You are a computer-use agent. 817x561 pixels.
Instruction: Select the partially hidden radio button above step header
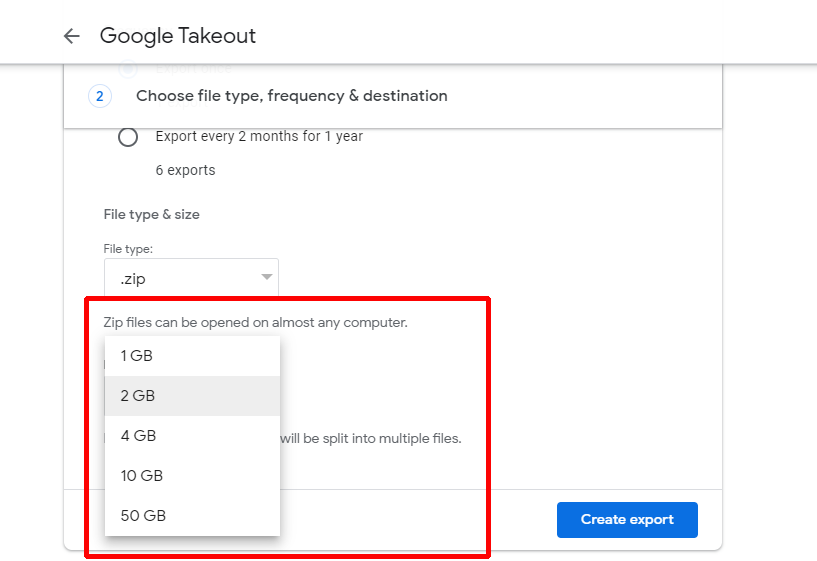pyautogui.click(x=128, y=69)
